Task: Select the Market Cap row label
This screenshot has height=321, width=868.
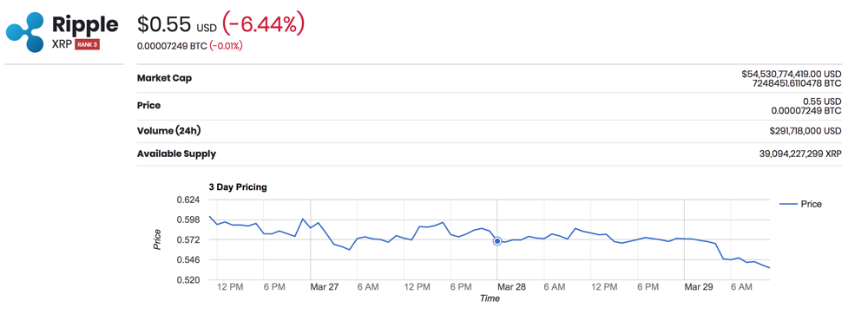Action: click(164, 78)
